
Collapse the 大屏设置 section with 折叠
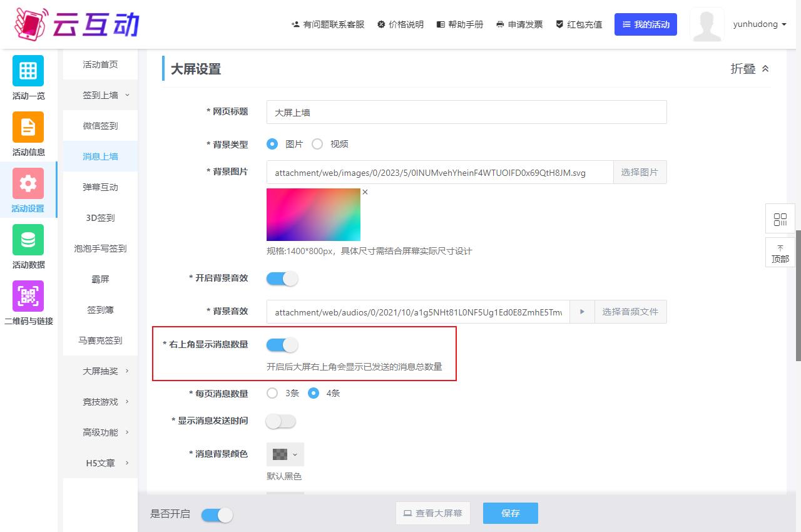(x=750, y=69)
